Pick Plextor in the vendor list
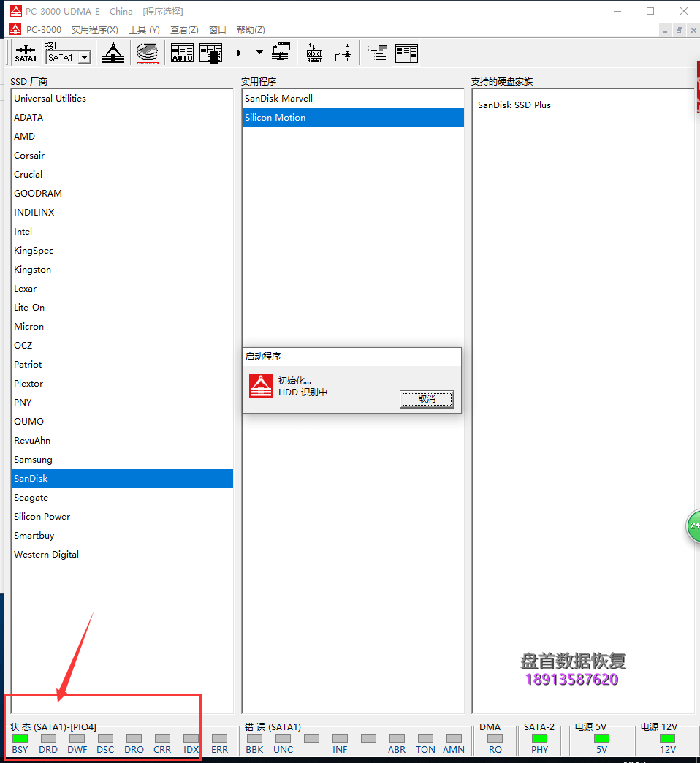This screenshot has width=700, height=763. 122,383
